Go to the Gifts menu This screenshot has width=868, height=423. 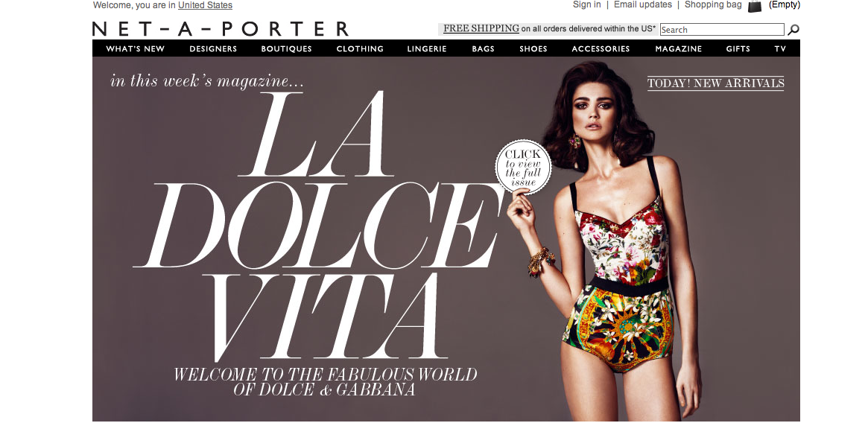click(738, 48)
